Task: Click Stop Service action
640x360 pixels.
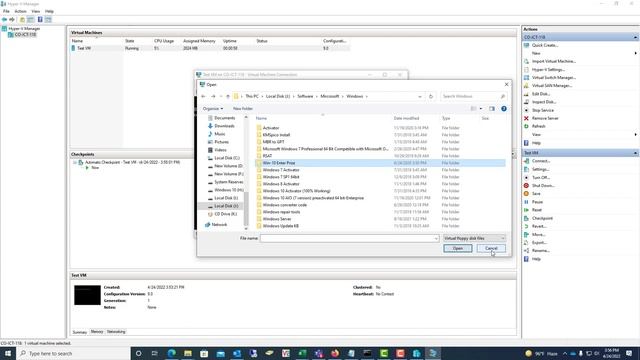Action: point(542,110)
